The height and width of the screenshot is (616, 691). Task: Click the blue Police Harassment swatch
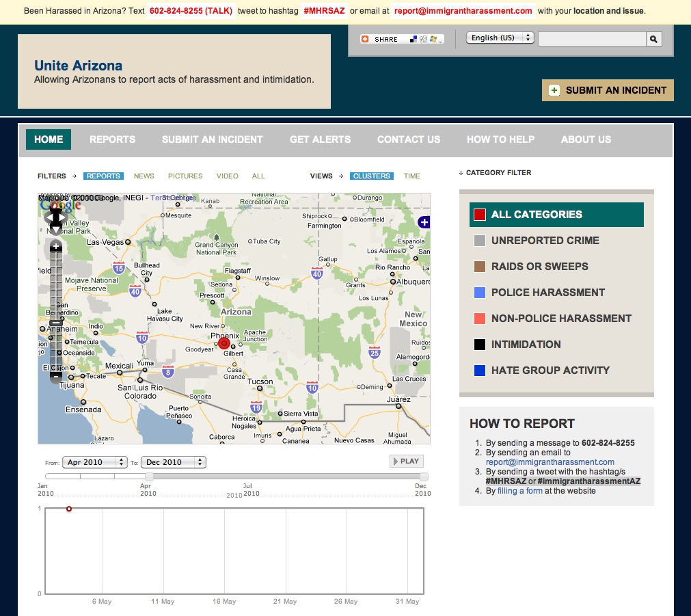coord(480,293)
